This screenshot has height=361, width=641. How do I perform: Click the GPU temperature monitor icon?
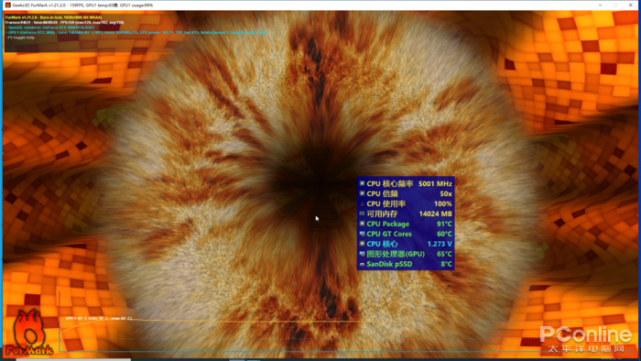[x=362, y=253]
